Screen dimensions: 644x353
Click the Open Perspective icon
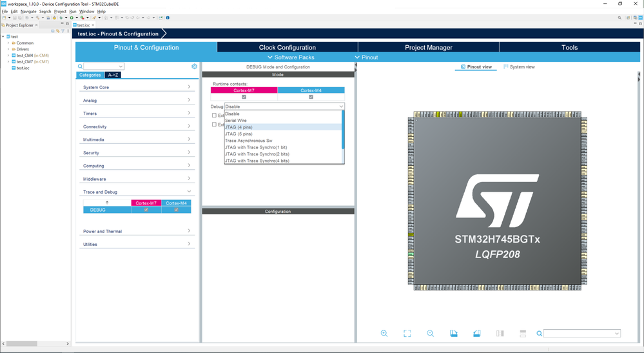click(629, 17)
